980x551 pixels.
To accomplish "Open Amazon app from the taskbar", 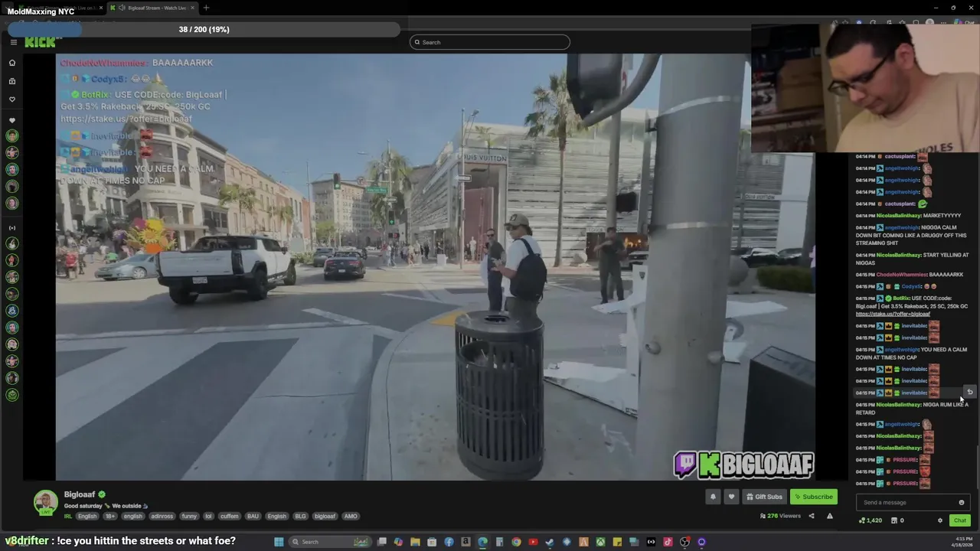I will [465, 542].
